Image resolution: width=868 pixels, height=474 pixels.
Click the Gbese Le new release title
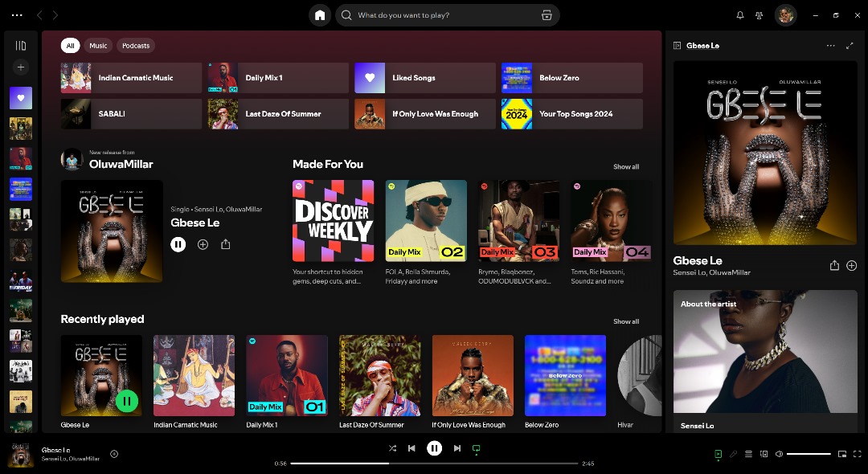click(194, 223)
